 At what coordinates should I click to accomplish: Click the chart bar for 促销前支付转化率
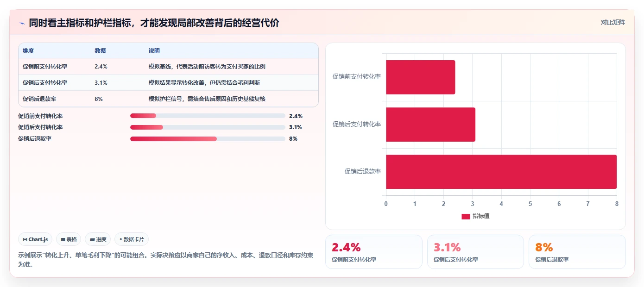click(x=420, y=77)
